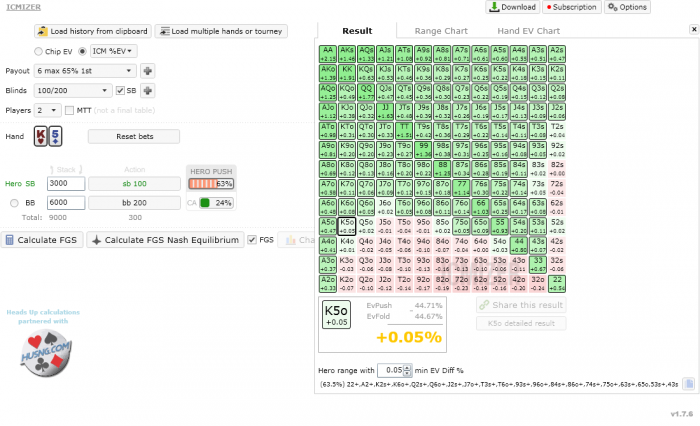Open the K5o detailed result
700x426 pixels.
[x=521, y=323]
